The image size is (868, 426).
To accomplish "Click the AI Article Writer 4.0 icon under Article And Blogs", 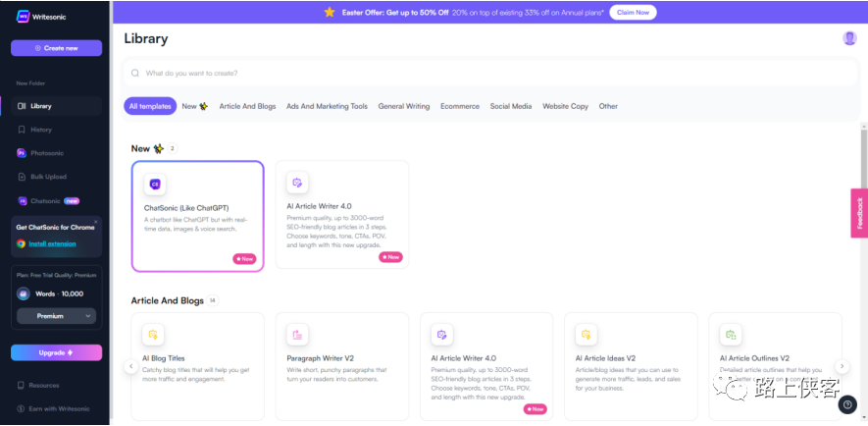I will coord(441,335).
